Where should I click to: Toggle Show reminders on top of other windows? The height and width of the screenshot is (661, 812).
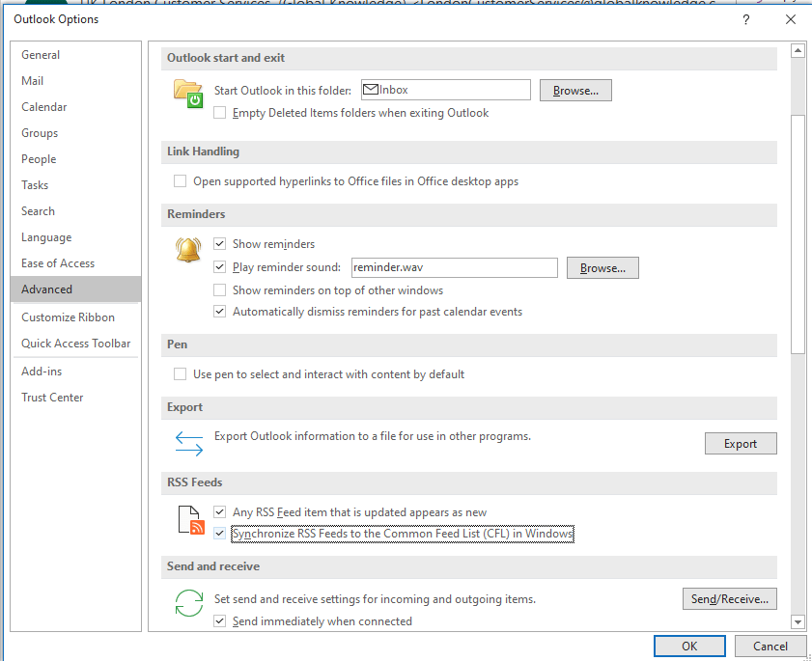(x=220, y=290)
